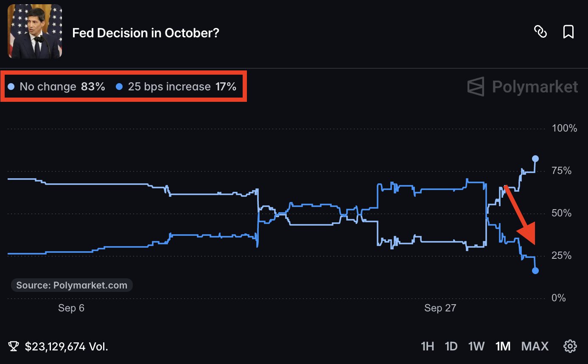Bookmark this Fed Decision market
The image size is (588, 364).
click(568, 32)
